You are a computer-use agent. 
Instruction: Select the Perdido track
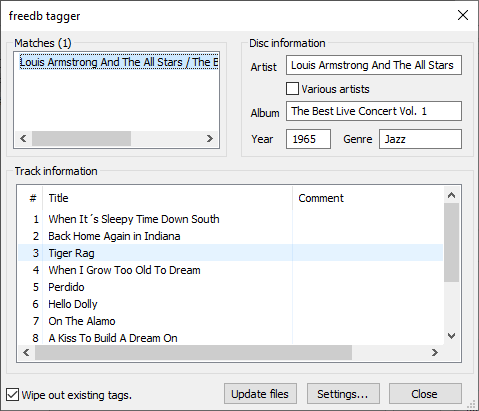230,287
